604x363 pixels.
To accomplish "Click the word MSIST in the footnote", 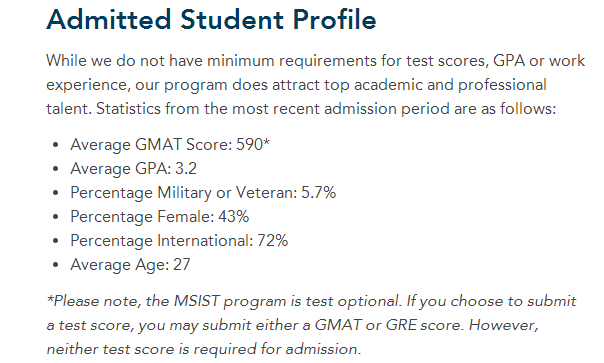I will pyautogui.click(x=196, y=301).
